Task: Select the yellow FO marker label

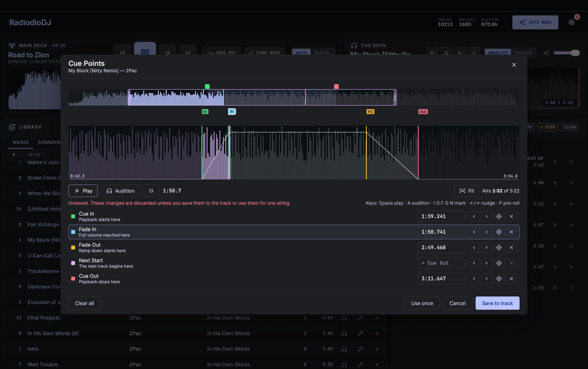Action: coord(370,112)
